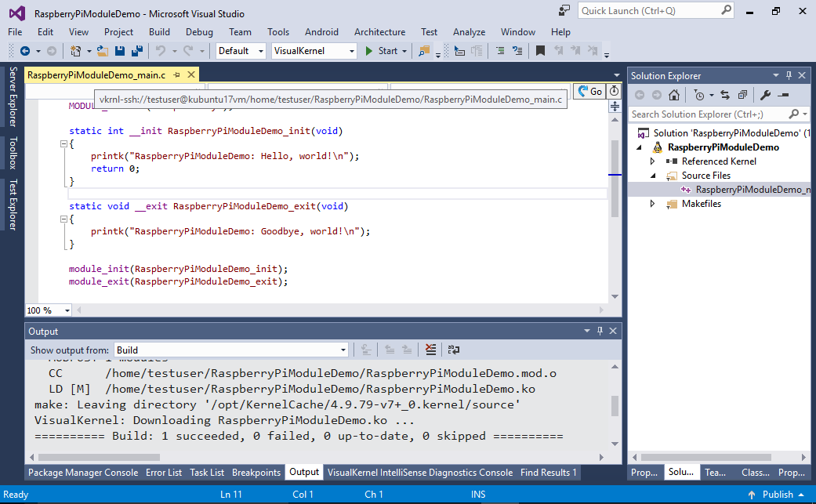816x504 pixels.
Task: Open the VisualKernel platform dropdown
Action: (314, 51)
